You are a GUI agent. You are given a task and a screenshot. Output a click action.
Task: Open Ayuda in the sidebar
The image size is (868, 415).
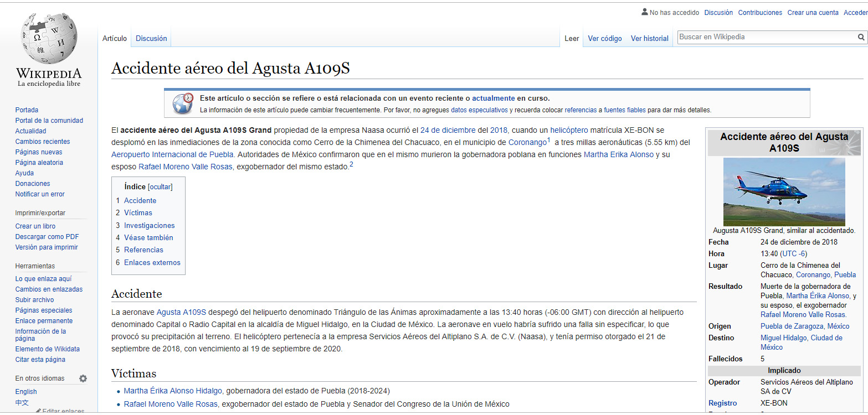click(x=24, y=173)
